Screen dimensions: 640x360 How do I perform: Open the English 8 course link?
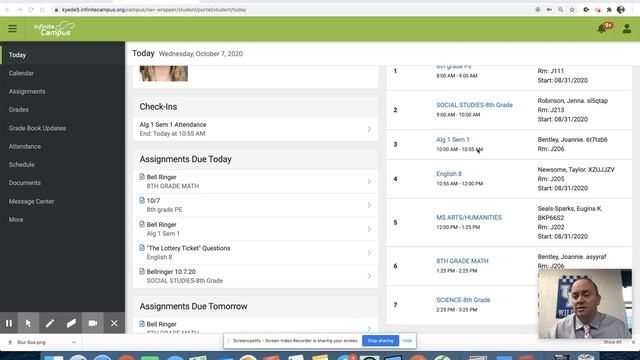[x=449, y=174]
